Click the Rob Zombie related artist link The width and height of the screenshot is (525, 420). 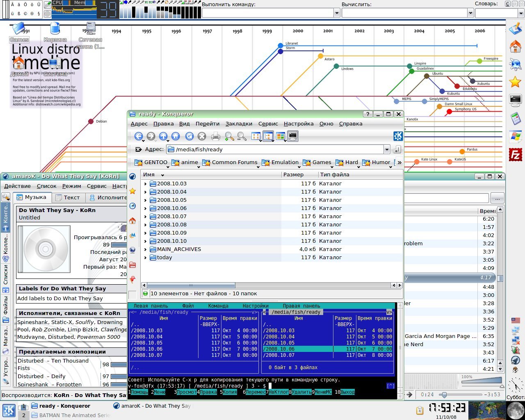pyautogui.click(x=48, y=330)
